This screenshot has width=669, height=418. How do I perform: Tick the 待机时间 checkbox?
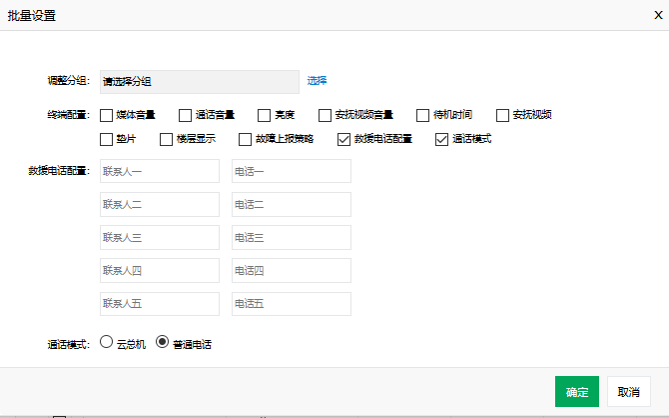422,116
